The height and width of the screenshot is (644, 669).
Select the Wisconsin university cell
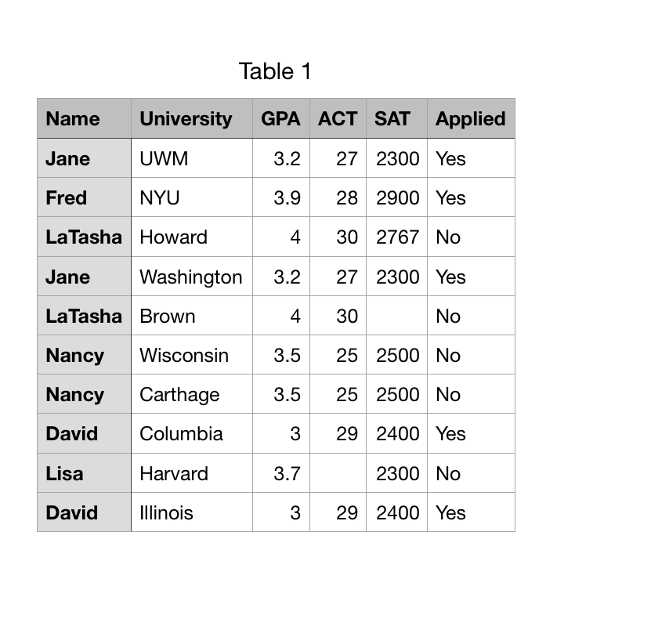[x=192, y=355]
